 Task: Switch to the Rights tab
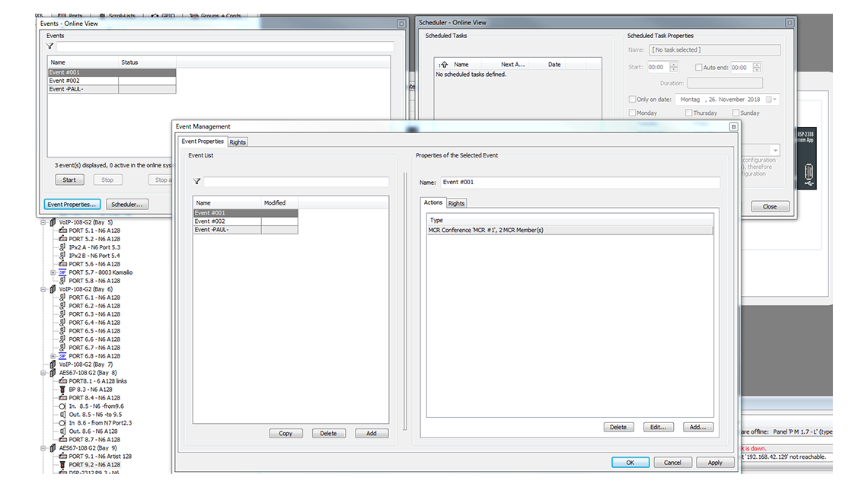(238, 142)
